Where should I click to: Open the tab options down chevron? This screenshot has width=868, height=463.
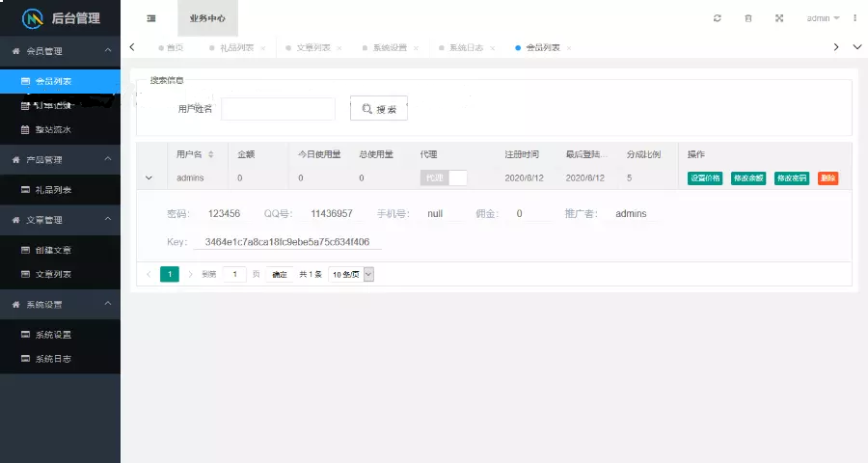tap(857, 47)
